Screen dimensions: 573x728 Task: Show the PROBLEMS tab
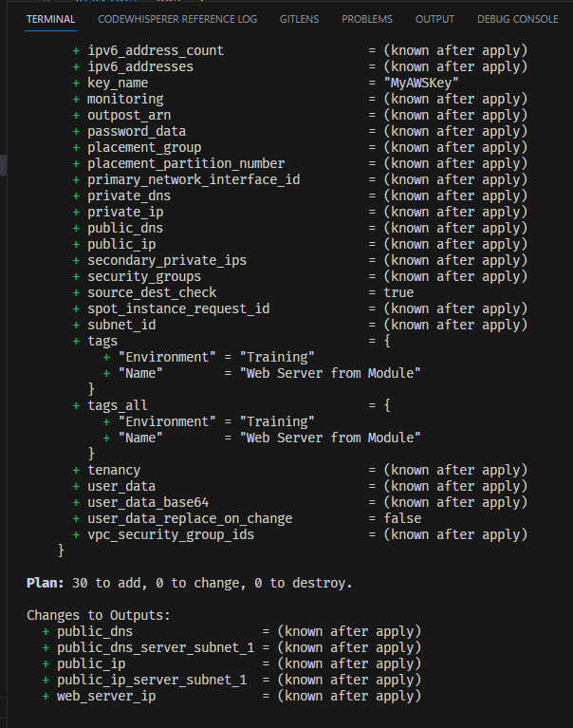click(x=367, y=19)
